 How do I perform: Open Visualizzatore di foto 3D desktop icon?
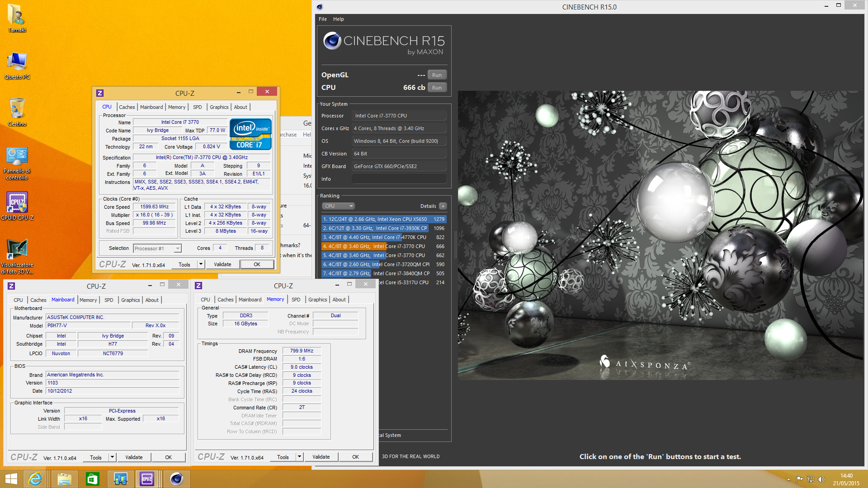point(17,257)
